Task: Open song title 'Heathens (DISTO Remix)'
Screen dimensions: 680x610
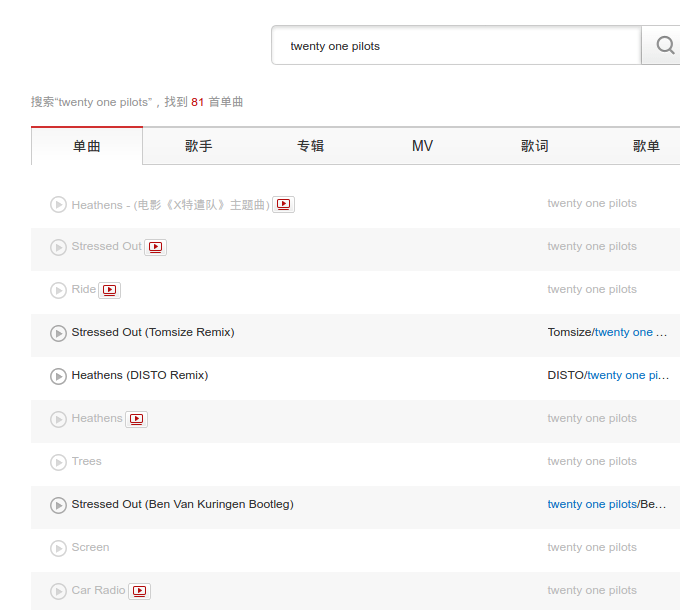Action: tap(140, 375)
